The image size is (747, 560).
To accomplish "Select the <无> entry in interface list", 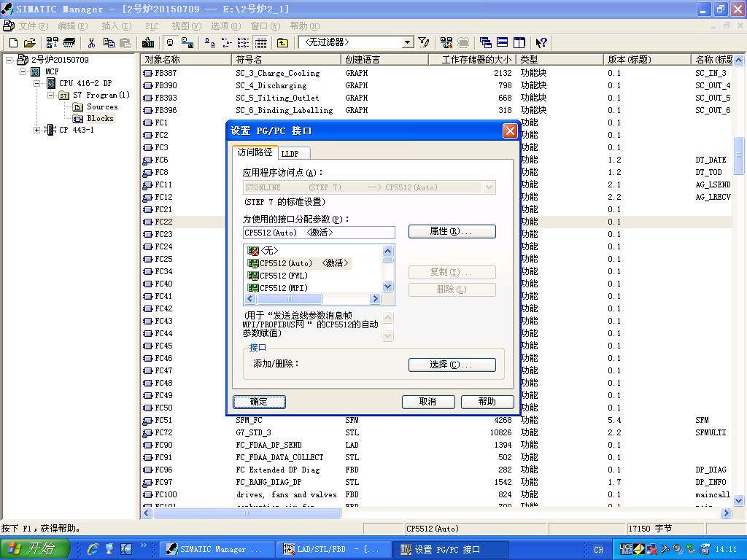I will coord(263,251).
